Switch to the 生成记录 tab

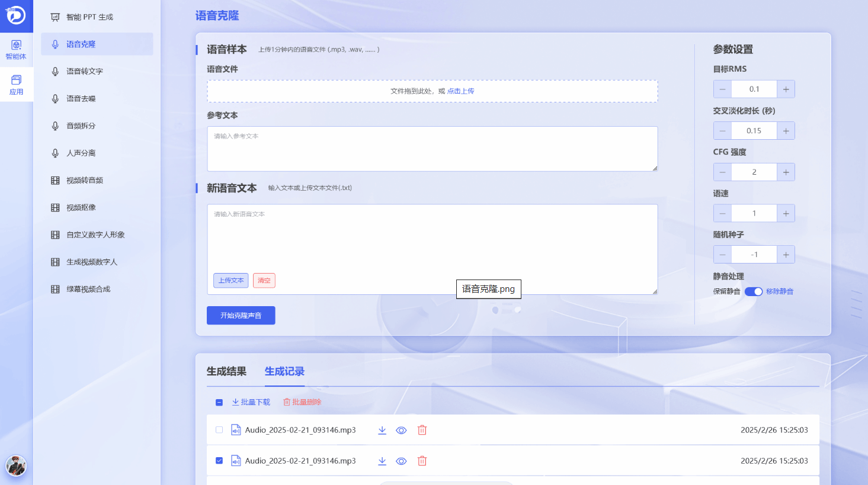tap(284, 371)
